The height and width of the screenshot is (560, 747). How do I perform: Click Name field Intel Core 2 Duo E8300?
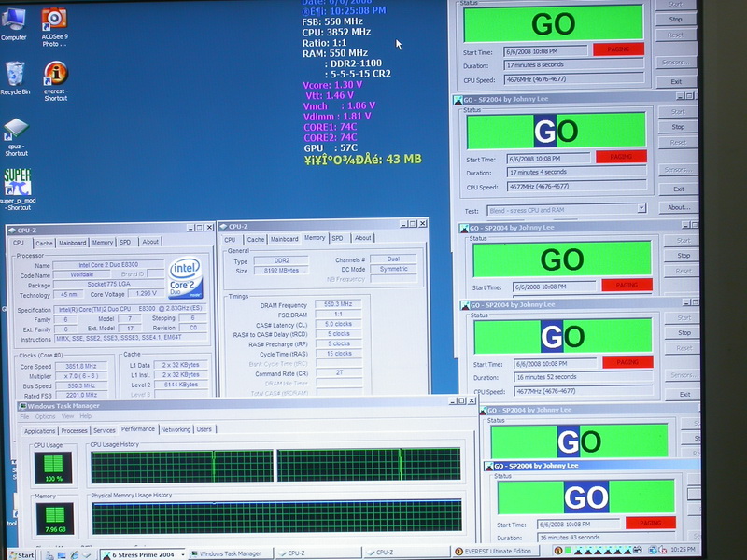tap(108, 265)
